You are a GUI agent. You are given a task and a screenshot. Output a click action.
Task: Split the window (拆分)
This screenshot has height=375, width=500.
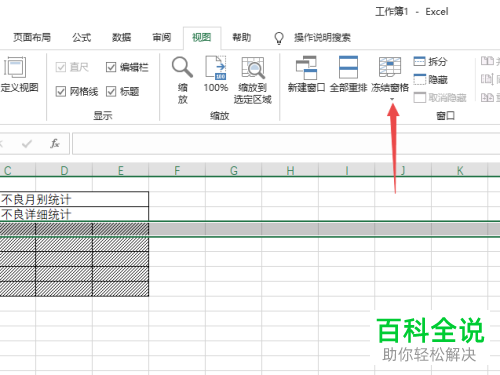(x=430, y=61)
